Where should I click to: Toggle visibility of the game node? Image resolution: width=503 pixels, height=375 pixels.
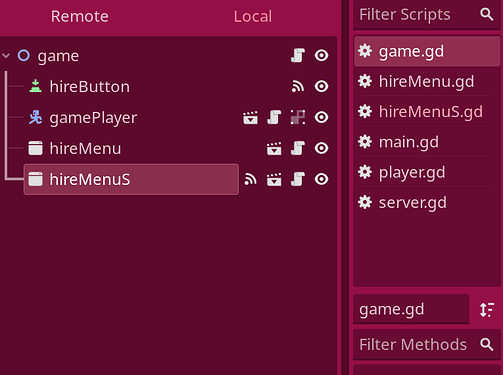(x=321, y=55)
